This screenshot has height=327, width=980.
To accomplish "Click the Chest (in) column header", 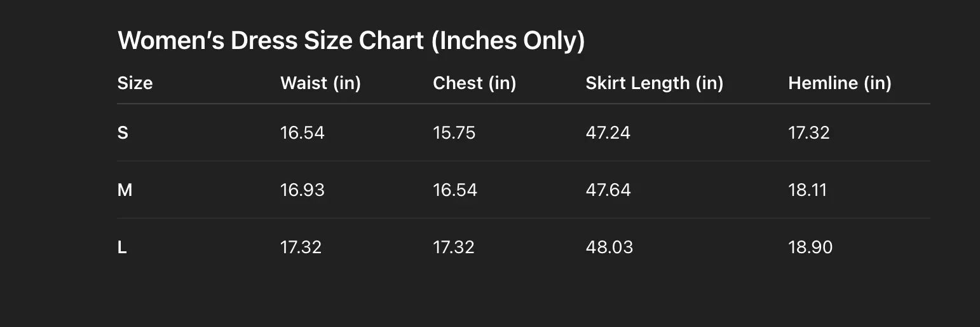I will [x=474, y=83].
